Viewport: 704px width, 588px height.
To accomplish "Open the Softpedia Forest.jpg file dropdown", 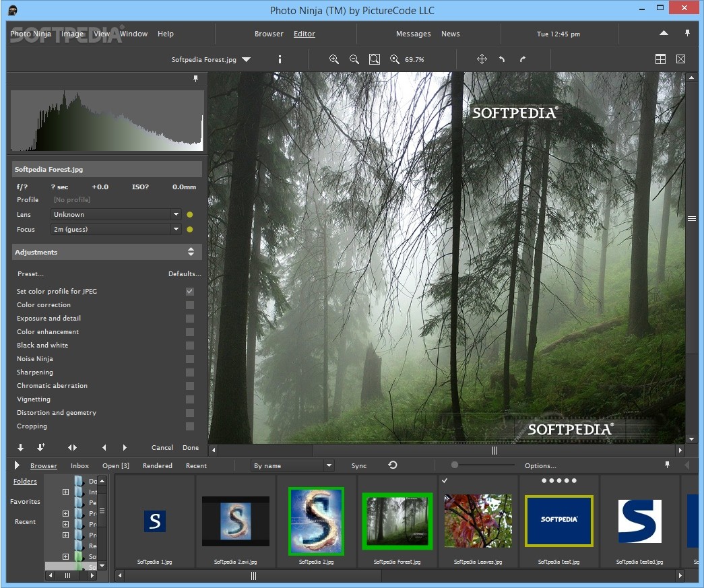I will [246, 59].
